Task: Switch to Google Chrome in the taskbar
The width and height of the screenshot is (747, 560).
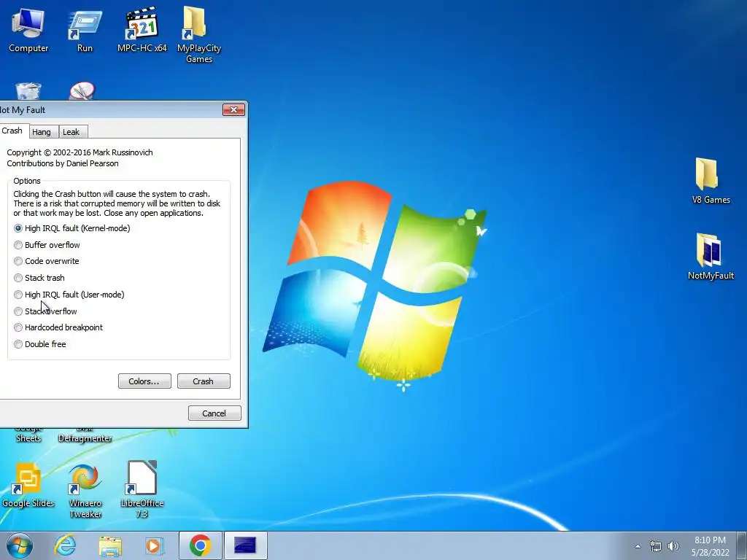Action: (x=200, y=545)
